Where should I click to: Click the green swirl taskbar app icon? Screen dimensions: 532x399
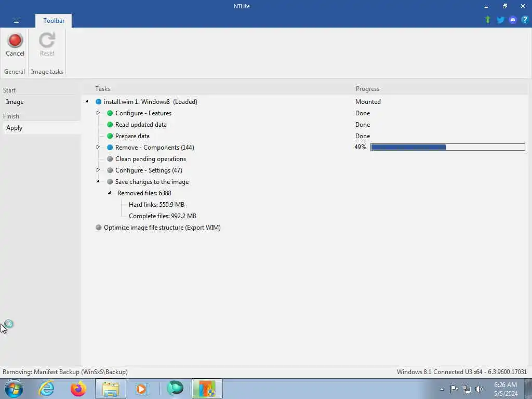point(175,389)
